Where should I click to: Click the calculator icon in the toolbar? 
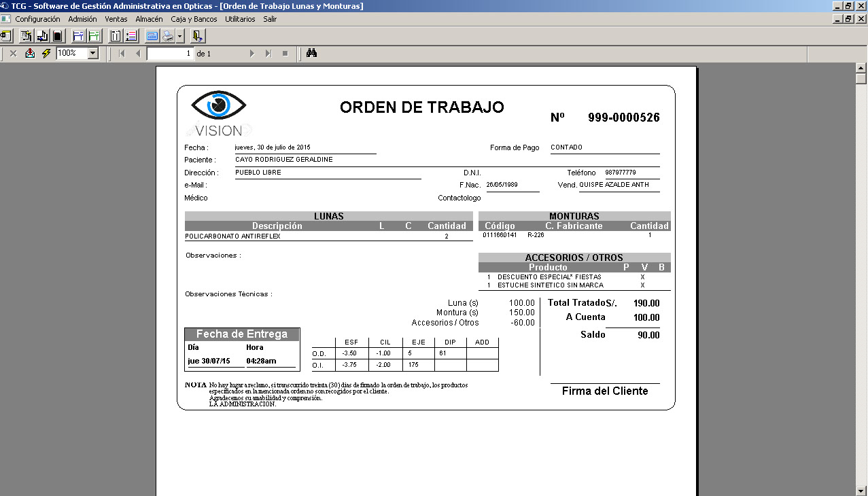pyautogui.click(x=152, y=36)
